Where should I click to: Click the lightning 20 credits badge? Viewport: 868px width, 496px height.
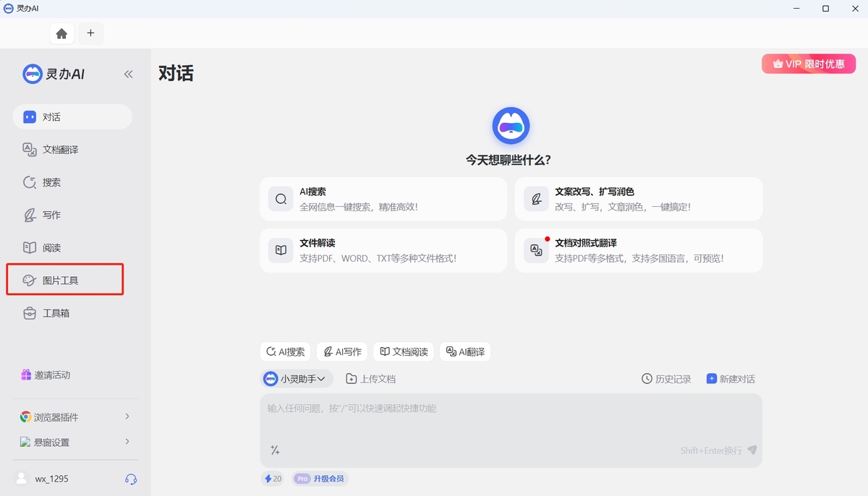coord(272,479)
